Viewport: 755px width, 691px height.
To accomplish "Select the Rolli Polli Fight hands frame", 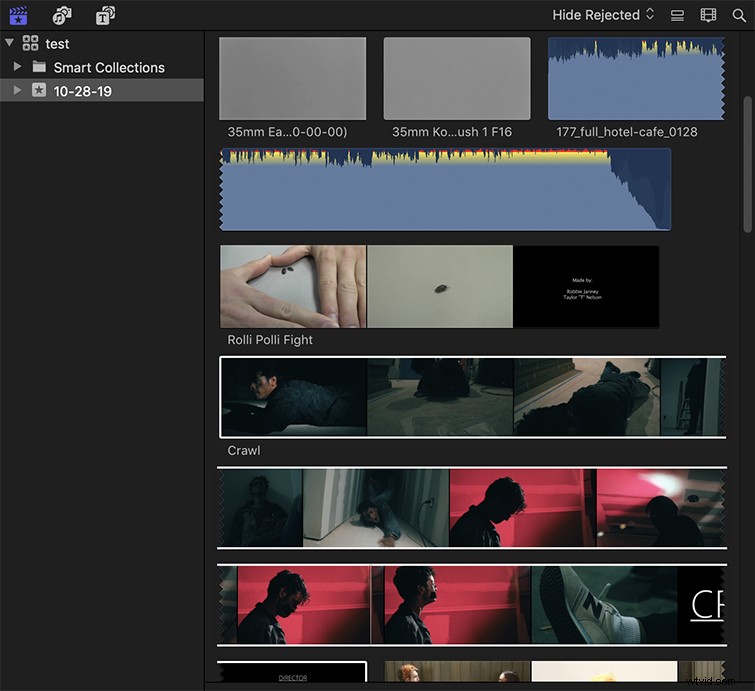I will (x=293, y=287).
